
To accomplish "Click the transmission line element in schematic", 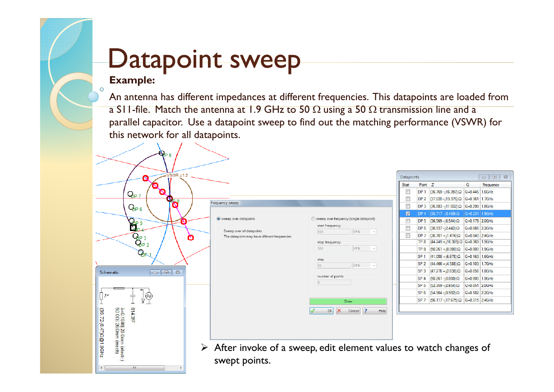I will 119,288.
